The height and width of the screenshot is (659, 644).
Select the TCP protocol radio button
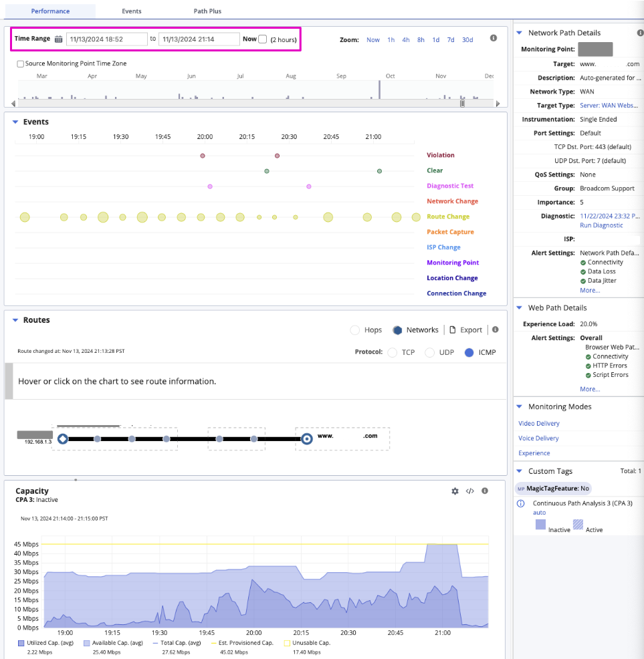(392, 352)
